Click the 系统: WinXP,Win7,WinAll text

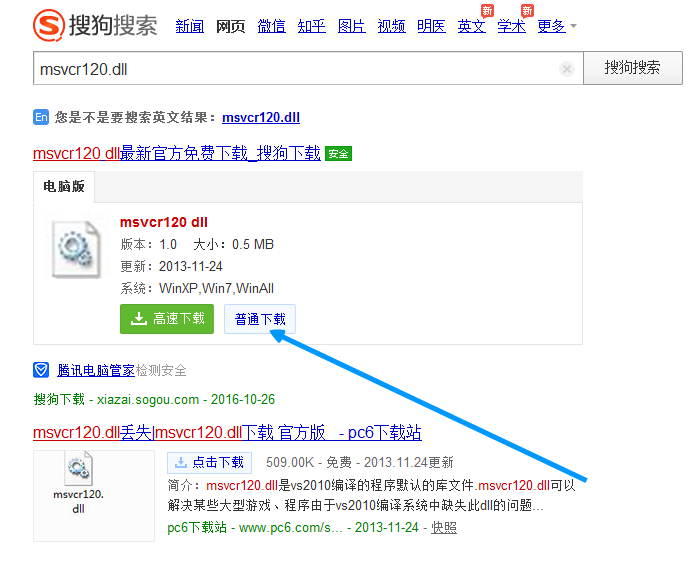[197, 288]
